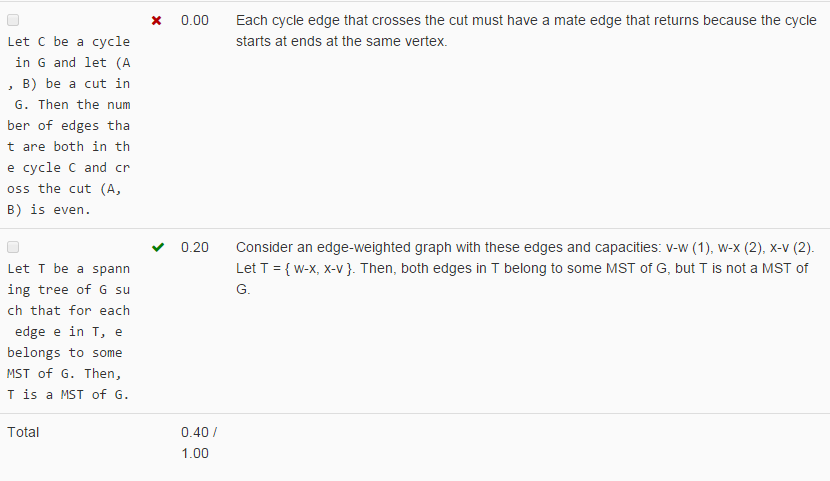The height and width of the screenshot is (481, 830).
Task: Click the line 'oss the cut (A,'
Action: [x=65, y=189]
